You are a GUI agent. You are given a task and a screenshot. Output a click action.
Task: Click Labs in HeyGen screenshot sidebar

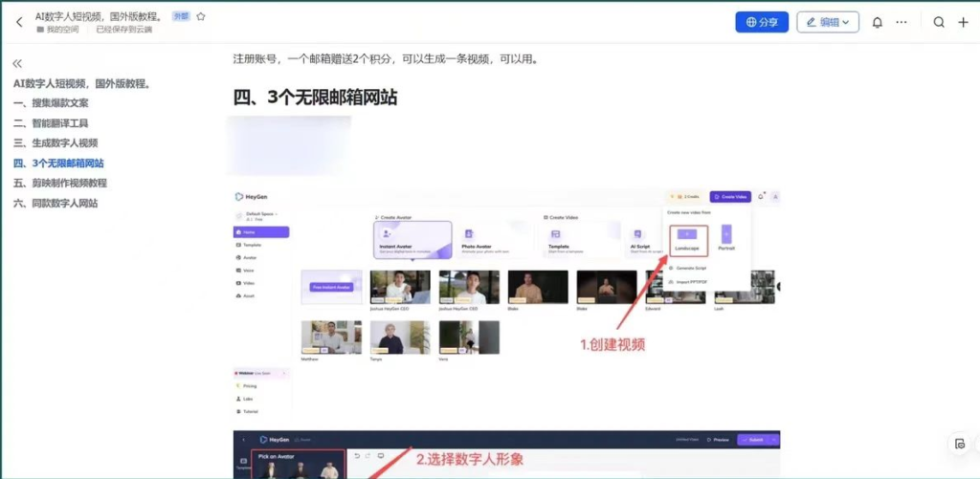pos(244,399)
